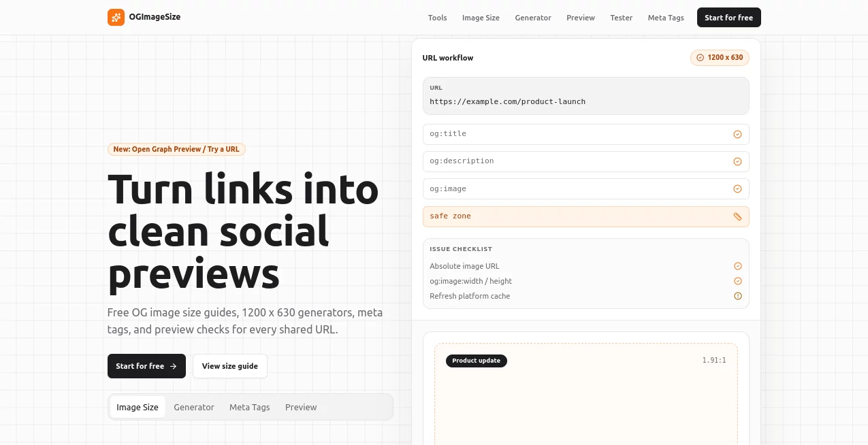Select the og:title row
Image resolution: width=868 pixels, height=445 pixels.
coord(586,134)
